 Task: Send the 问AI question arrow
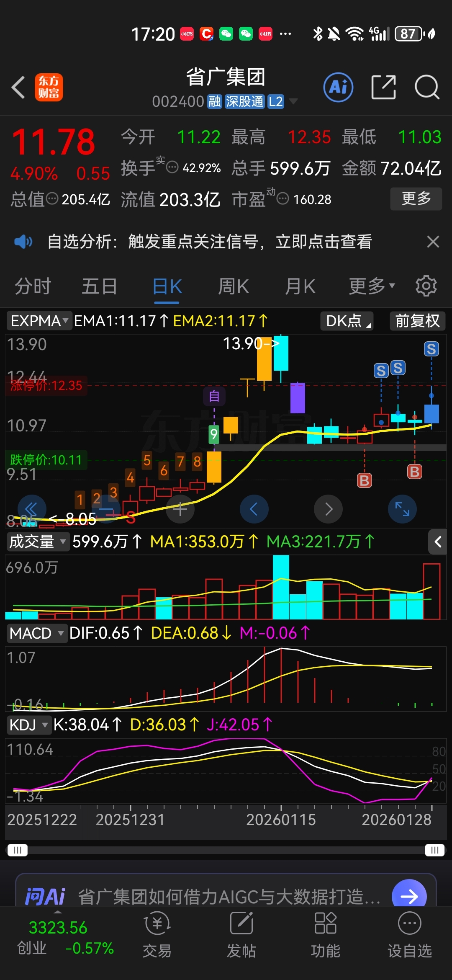click(x=409, y=896)
